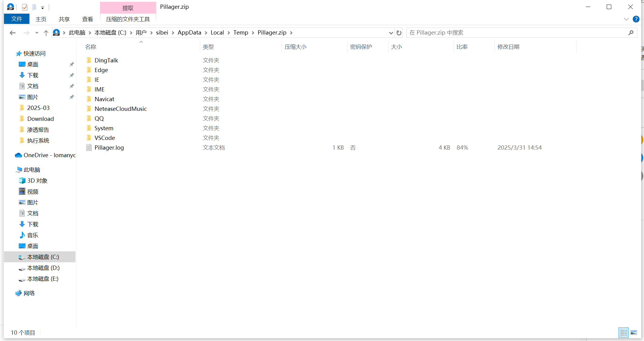Open the Help question mark icon

click(x=636, y=19)
